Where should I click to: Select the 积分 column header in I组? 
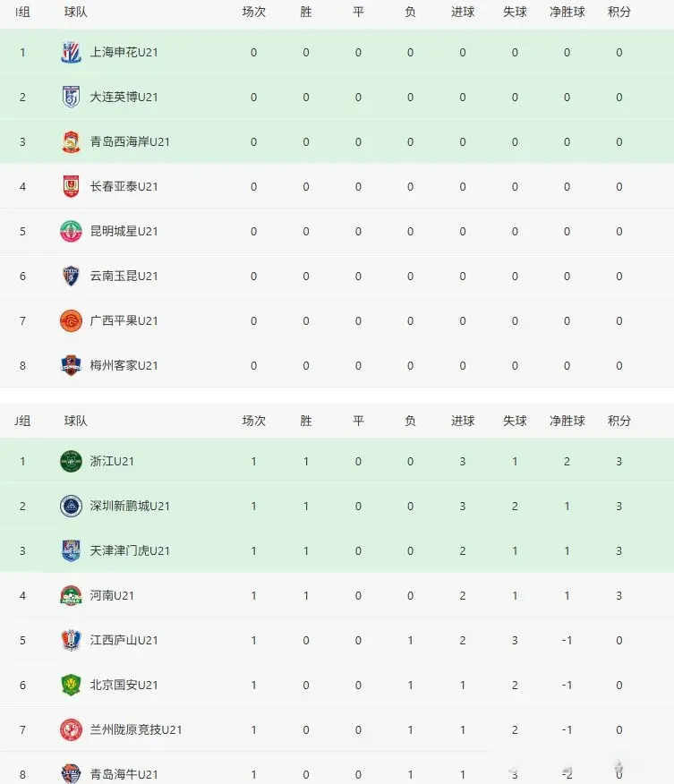619,13
